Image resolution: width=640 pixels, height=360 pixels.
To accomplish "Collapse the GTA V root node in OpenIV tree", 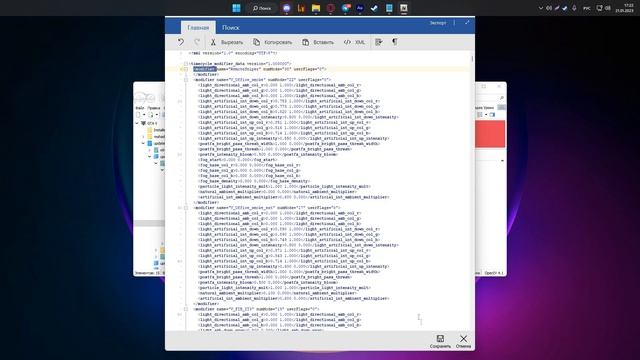I will click(137, 123).
